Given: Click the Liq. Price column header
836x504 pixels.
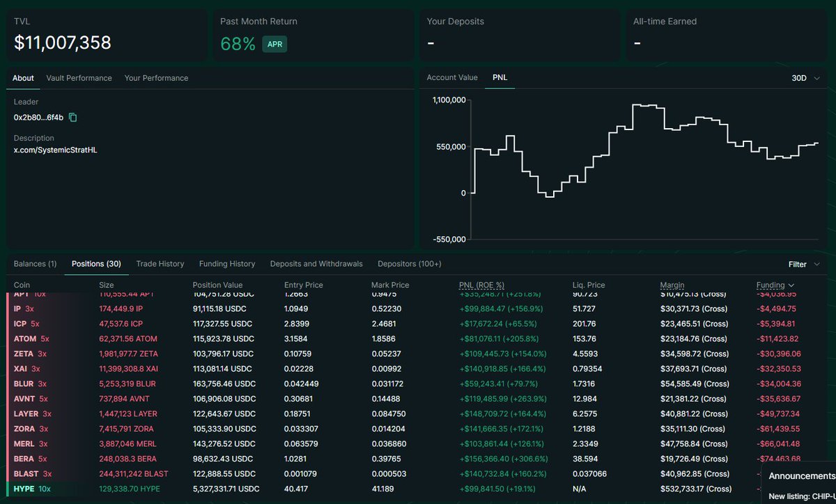Looking at the screenshot, I should (588, 285).
